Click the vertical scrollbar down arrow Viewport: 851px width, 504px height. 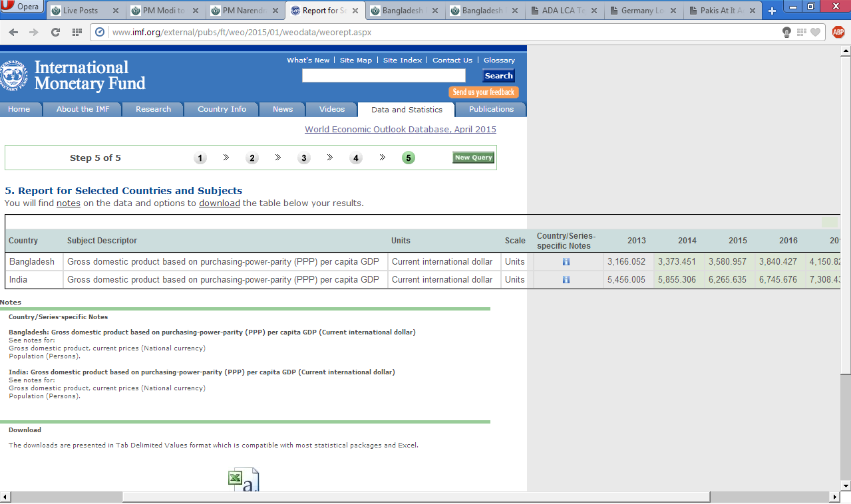846,486
